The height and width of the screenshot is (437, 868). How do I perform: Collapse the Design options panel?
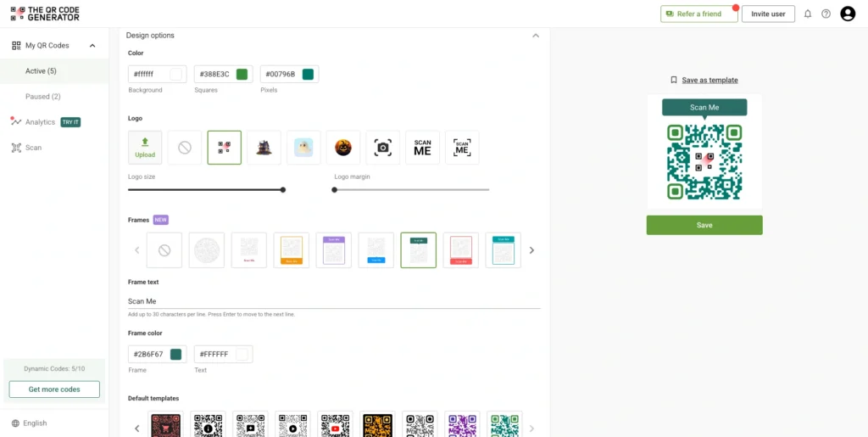point(536,36)
